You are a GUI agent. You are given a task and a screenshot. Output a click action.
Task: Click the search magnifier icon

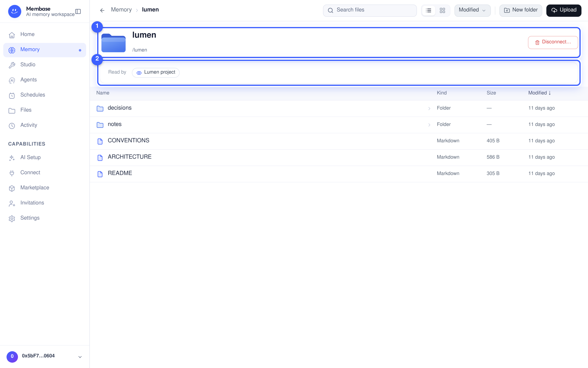[x=330, y=10]
